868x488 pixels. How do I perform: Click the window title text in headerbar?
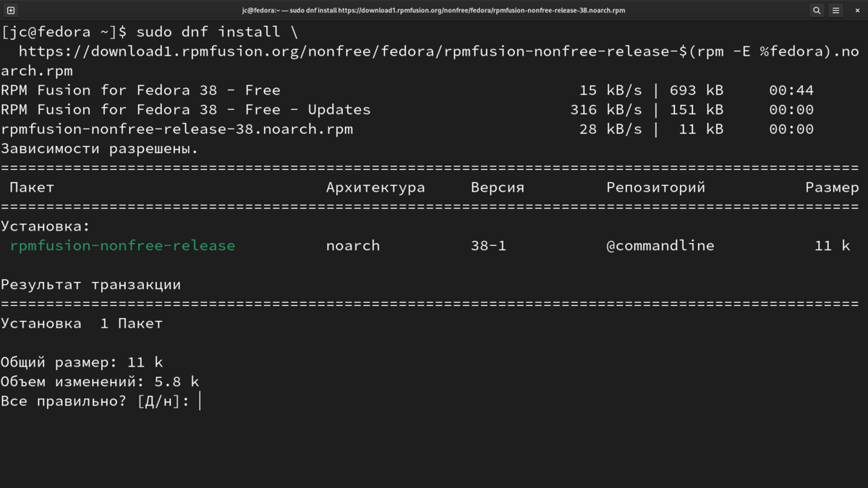point(433,10)
